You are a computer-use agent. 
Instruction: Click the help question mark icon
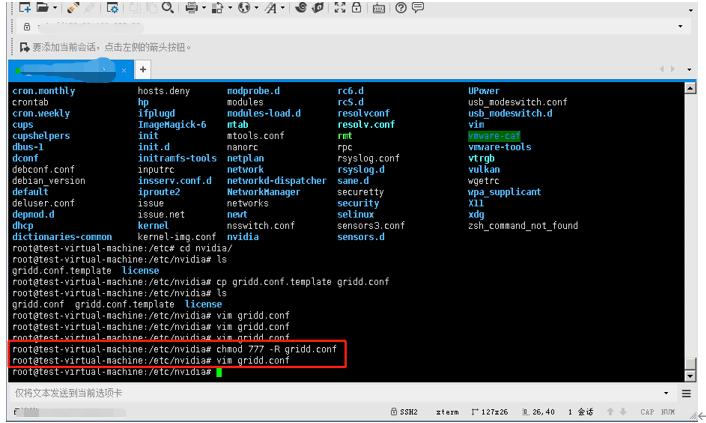coord(399,7)
